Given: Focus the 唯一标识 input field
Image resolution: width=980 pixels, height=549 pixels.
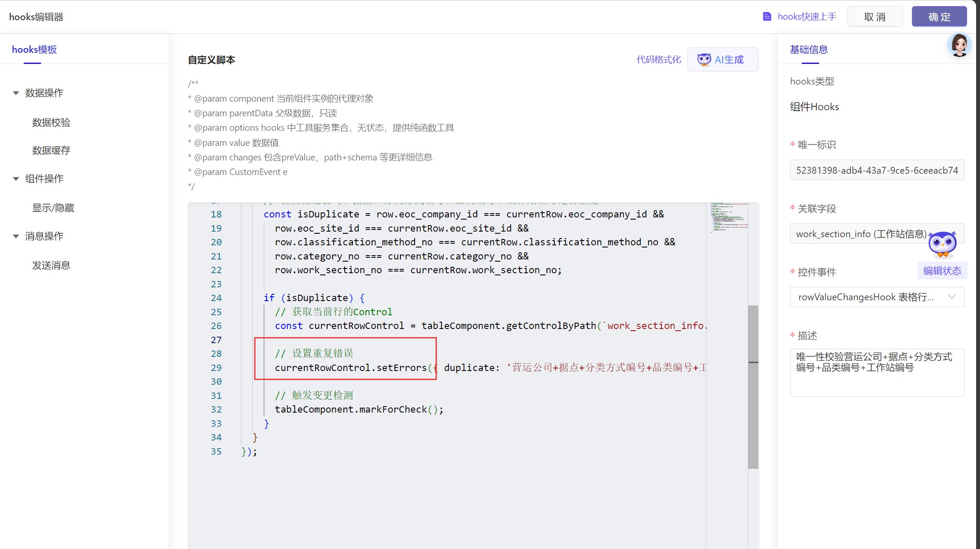Looking at the screenshot, I should (877, 170).
